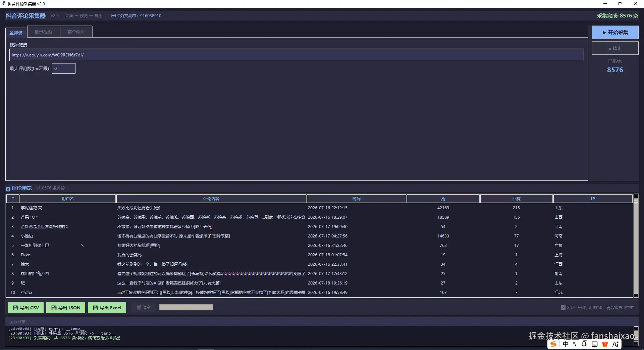The width and height of the screenshot is (644, 350).
Task: Click the log panel scroll-up arrow
Action: coord(636,329)
